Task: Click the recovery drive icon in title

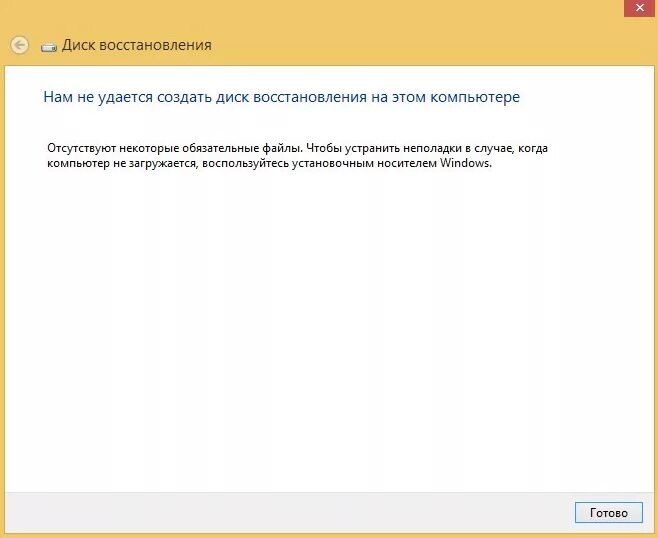Action: pos(49,47)
